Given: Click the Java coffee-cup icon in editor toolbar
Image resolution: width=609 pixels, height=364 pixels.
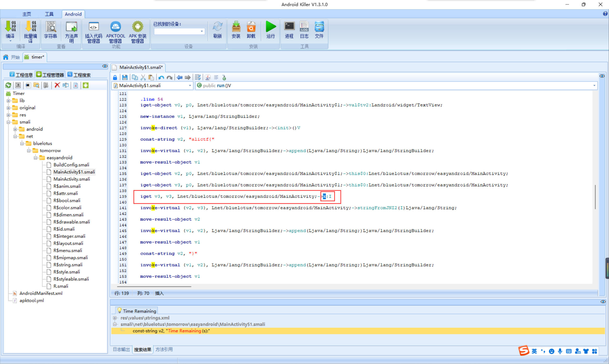Looking at the screenshot, I should (x=207, y=78).
